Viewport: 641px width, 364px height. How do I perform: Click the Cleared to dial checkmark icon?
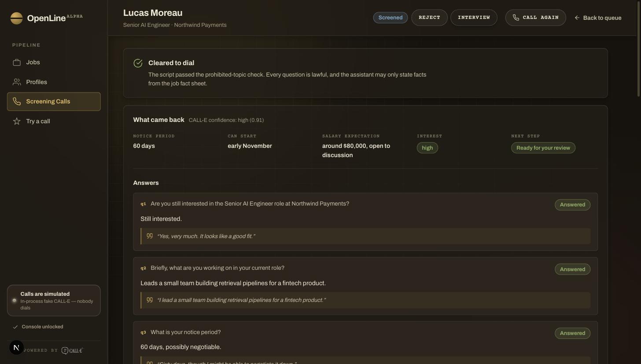(138, 63)
